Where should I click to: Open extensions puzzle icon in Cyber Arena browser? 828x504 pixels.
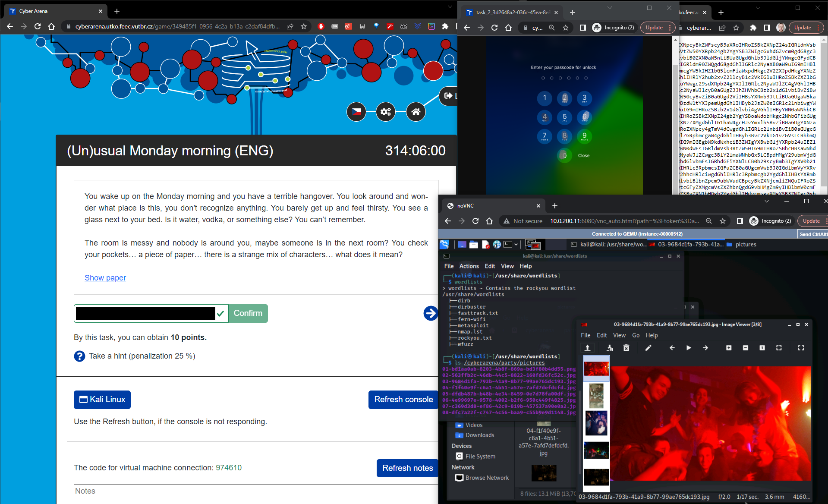(x=445, y=26)
